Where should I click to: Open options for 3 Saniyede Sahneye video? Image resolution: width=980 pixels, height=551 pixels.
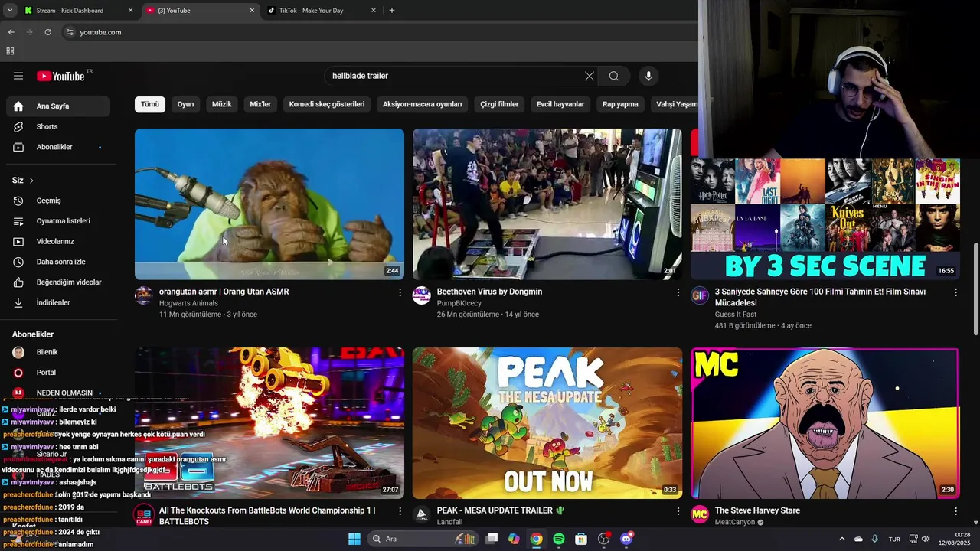point(955,292)
